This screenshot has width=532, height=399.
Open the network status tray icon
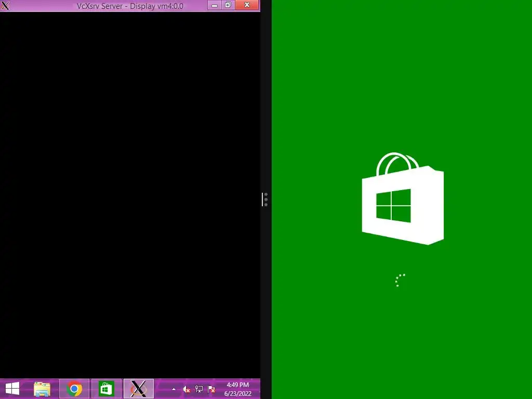199,389
